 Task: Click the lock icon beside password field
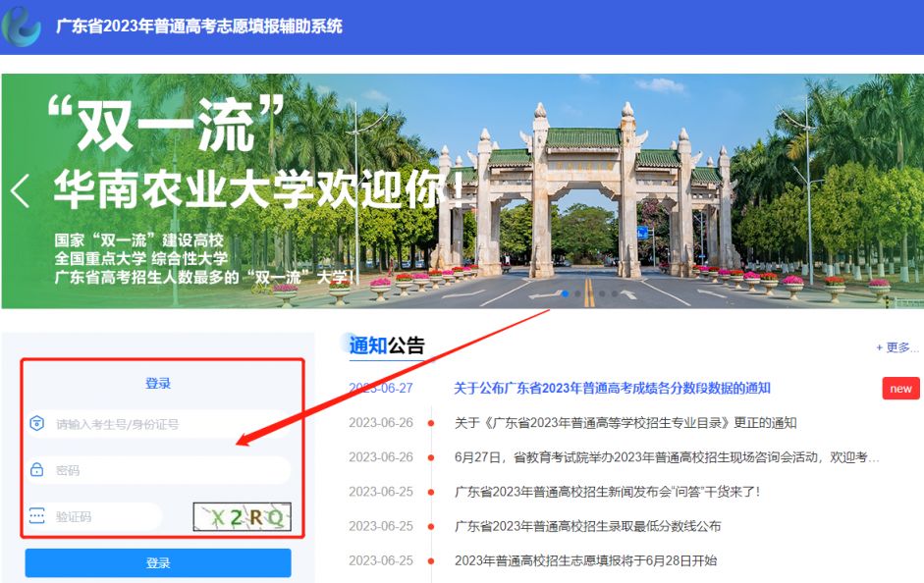pyautogui.click(x=36, y=470)
